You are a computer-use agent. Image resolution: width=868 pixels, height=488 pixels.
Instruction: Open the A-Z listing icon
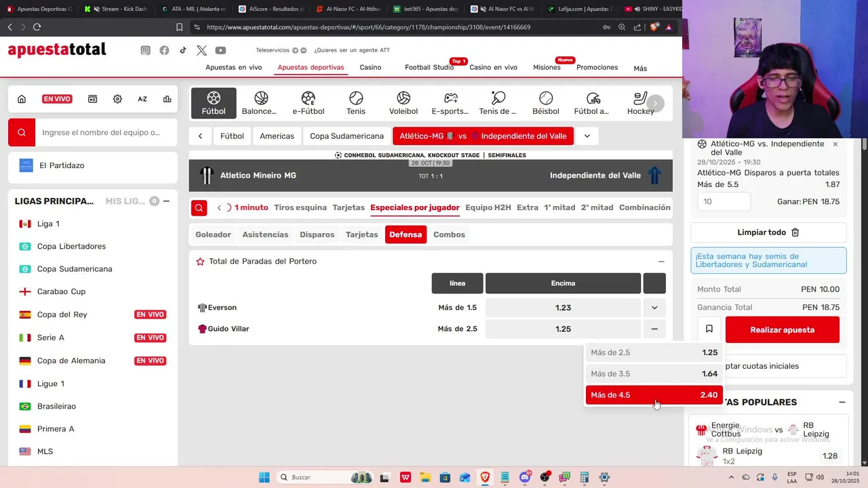(142, 99)
